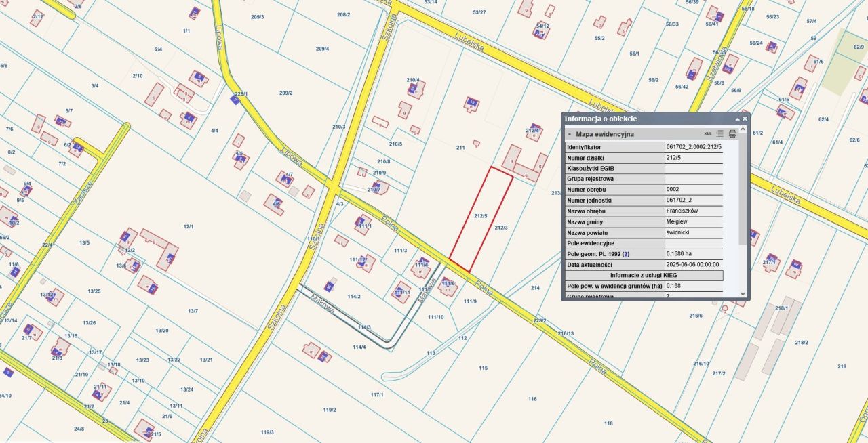Click the Informacje z usługi KIEG header
Viewport: 868px width, 443px height.
click(644, 275)
